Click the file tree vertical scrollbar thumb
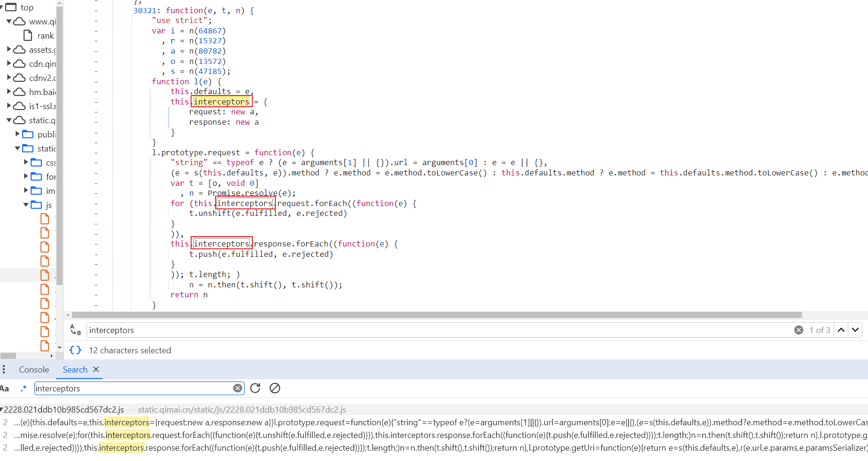Viewport: 868px width, 461px height. coord(59,146)
